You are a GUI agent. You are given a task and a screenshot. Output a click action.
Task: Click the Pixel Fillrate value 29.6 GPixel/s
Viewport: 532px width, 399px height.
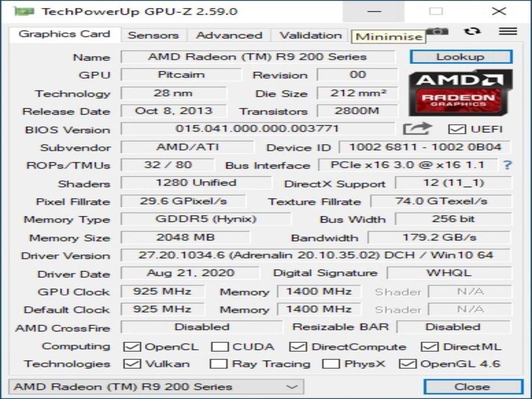pos(183,201)
